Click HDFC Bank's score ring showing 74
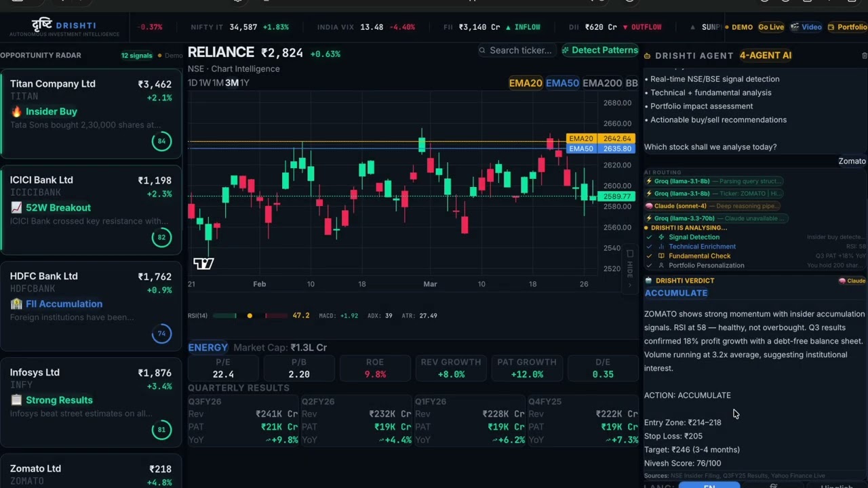This screenshot has width=868, height=488. [x=161, y=333]
